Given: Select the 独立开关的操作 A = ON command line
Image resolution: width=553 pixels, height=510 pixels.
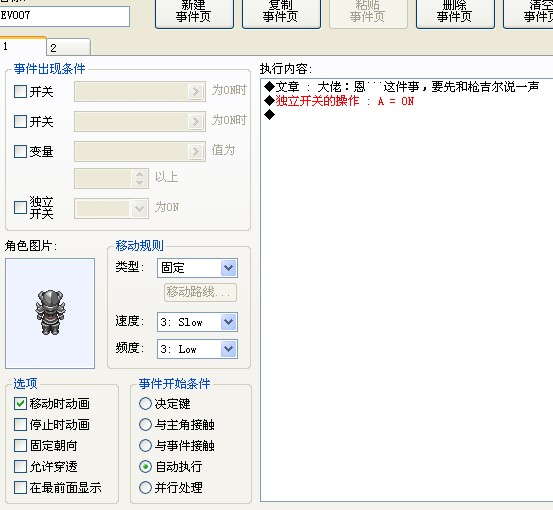Looking at the screenshot, I should click(x=339, y=101).
